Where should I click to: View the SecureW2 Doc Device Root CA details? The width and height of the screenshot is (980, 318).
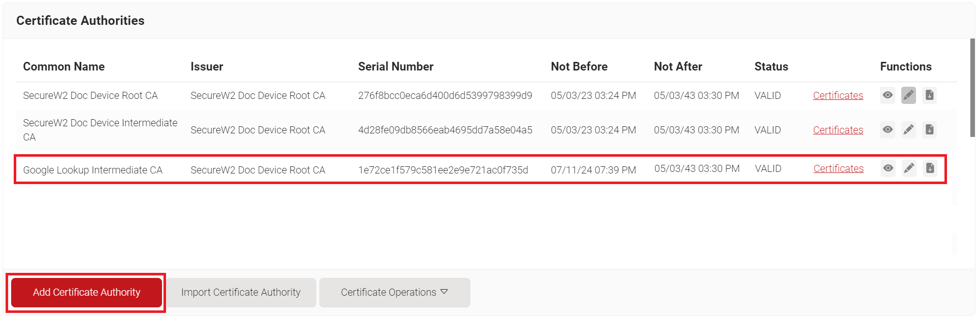(x=887, y=95)
